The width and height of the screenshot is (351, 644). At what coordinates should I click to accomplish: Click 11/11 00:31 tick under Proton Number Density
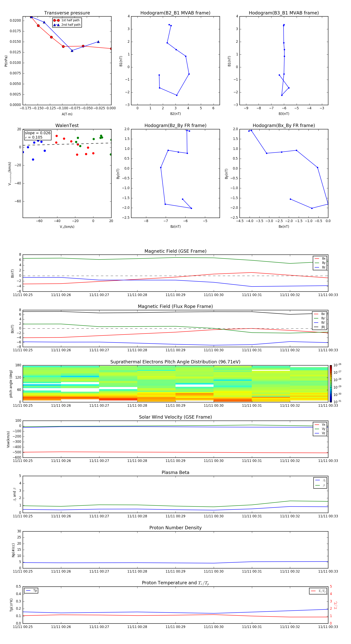252,571
